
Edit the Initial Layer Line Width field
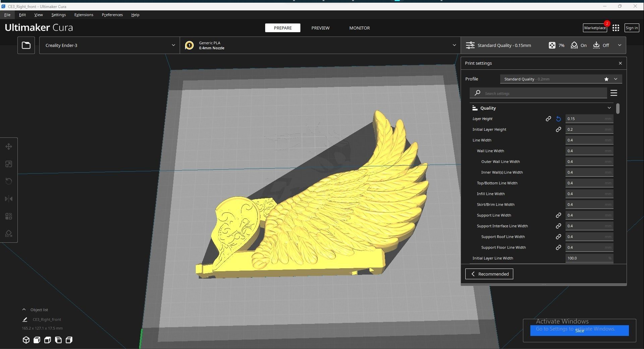coord(589,258)
